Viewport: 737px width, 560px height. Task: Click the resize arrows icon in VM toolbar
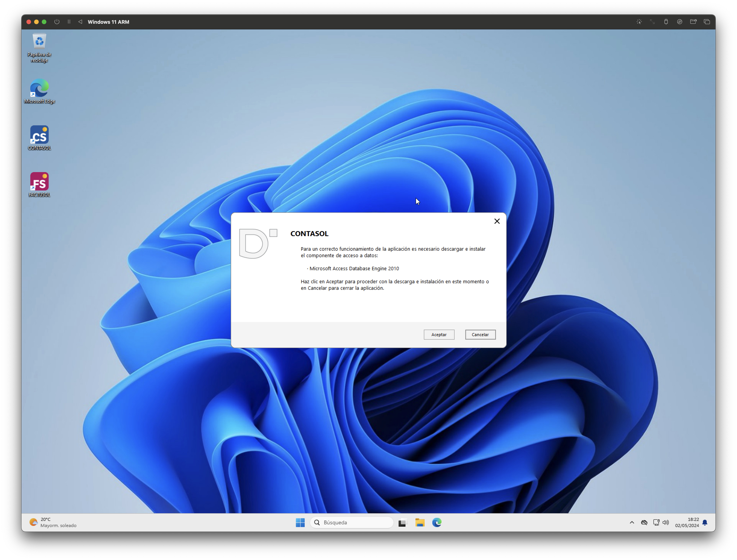point(652,22)
